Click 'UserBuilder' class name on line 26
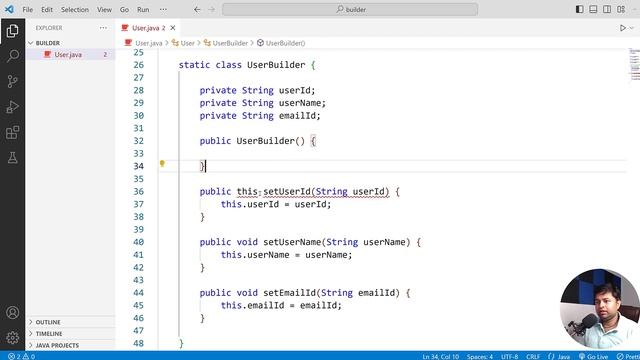The height and width of the screenshot is (360, 640). (276, 65)
